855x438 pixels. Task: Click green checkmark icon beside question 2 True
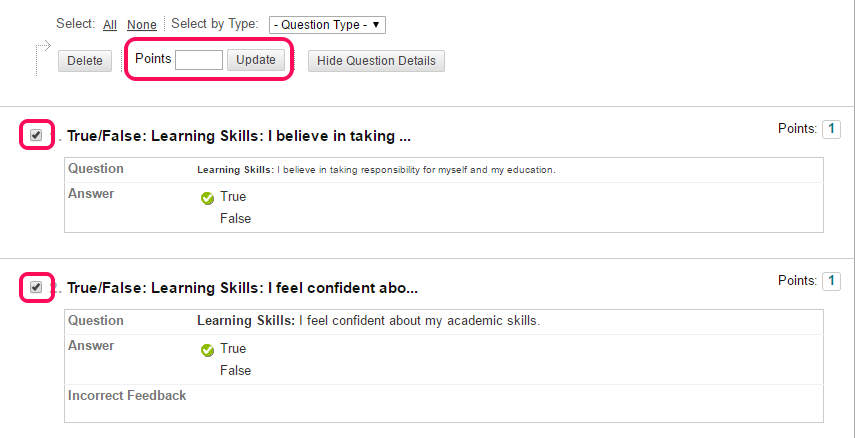pyautogui.click(x=207, y=350)
